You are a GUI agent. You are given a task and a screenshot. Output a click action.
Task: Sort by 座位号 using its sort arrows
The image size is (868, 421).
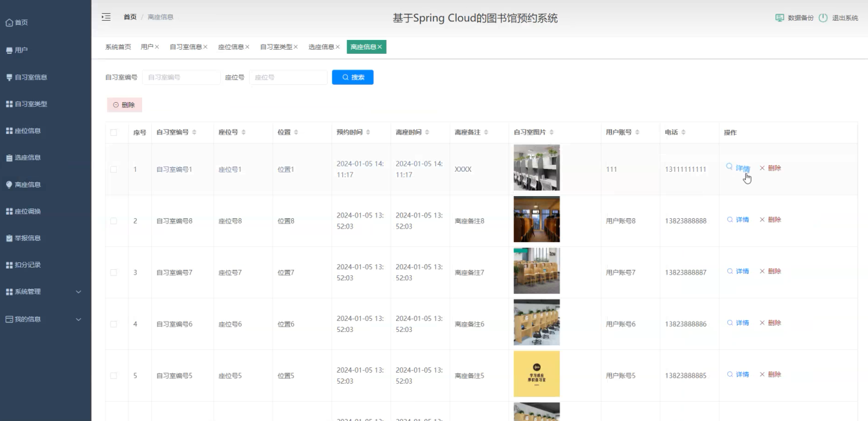point(244,133)
